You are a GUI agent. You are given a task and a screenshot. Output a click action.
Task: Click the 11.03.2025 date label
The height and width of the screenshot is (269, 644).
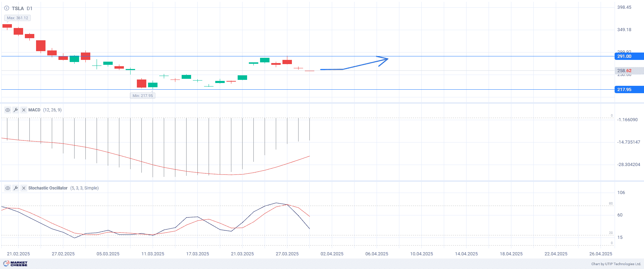pyautogui.click(x=153, y=254)
